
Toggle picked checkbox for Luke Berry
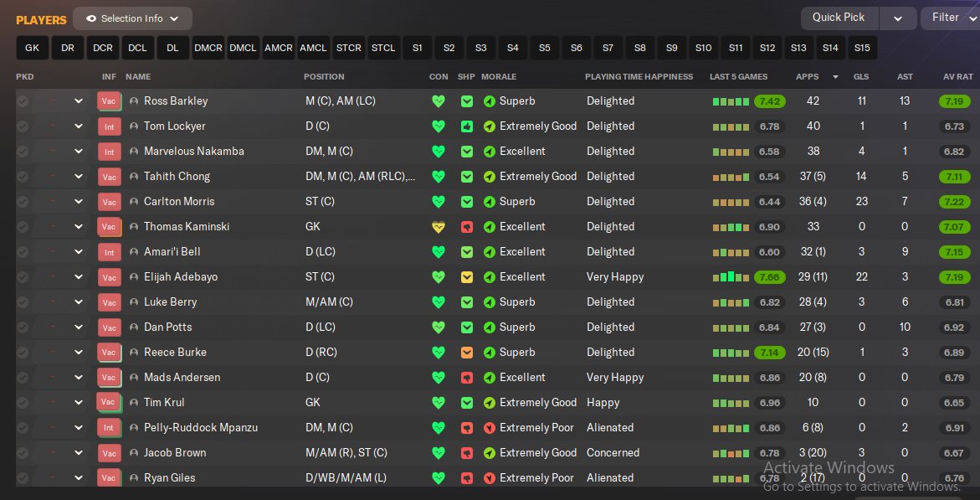(x=23, y=302)
